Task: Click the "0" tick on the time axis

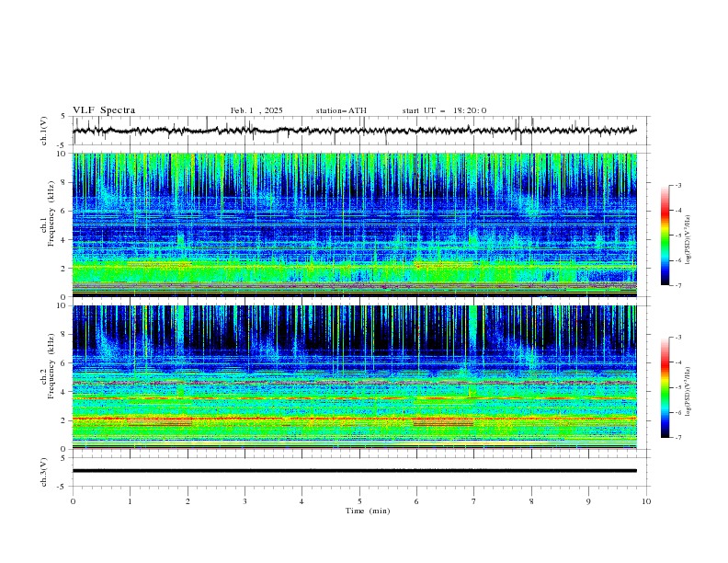Action: pyautogui.click(x=73, y=501)
